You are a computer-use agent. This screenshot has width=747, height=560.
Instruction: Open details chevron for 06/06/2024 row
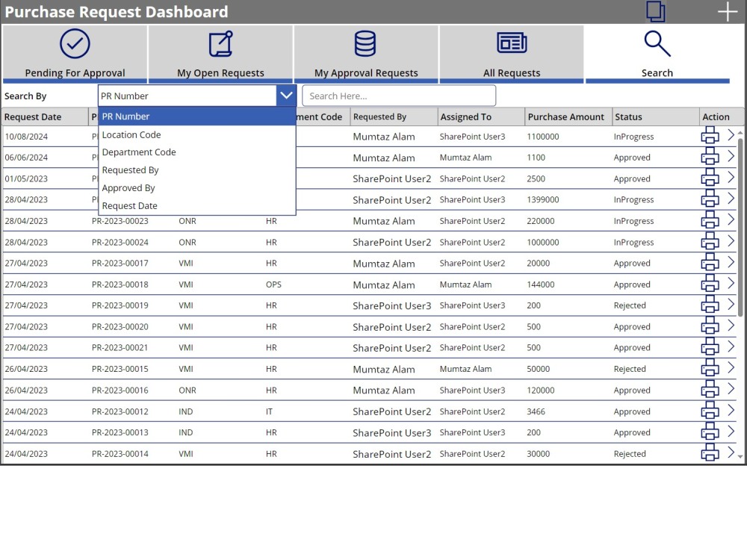(731, 156)
